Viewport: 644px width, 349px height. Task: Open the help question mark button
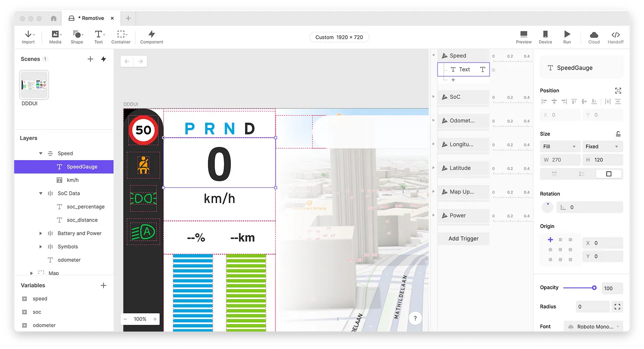pyautogui.click(x=415, y=318)
